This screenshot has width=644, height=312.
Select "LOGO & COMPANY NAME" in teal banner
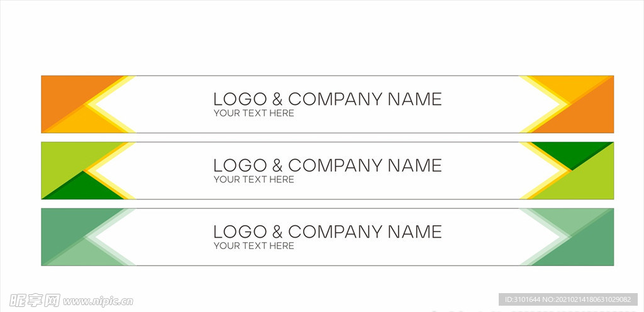(327, 232)
